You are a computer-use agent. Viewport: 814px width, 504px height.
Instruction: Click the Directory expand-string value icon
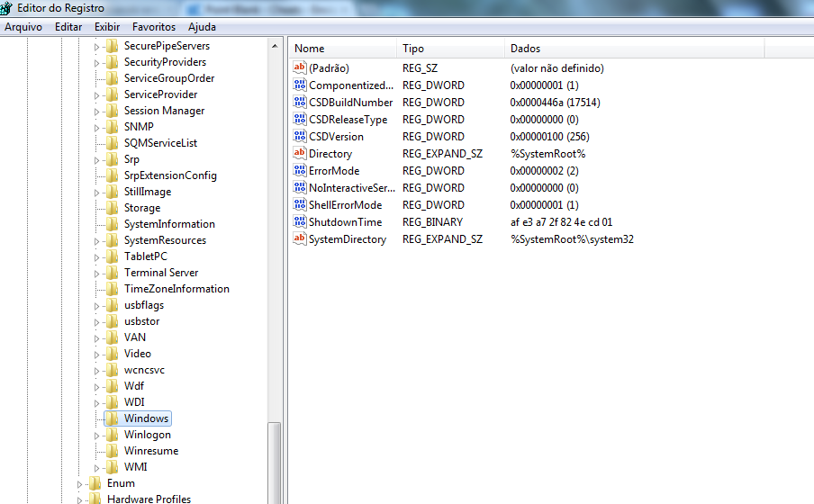(x=301, y=154)
